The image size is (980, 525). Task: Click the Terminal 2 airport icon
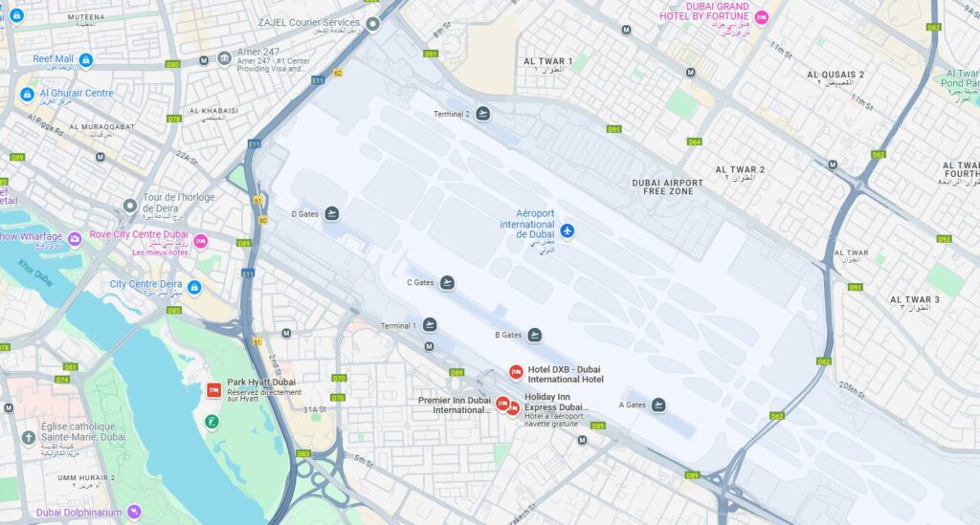click(x=482, y=114)
